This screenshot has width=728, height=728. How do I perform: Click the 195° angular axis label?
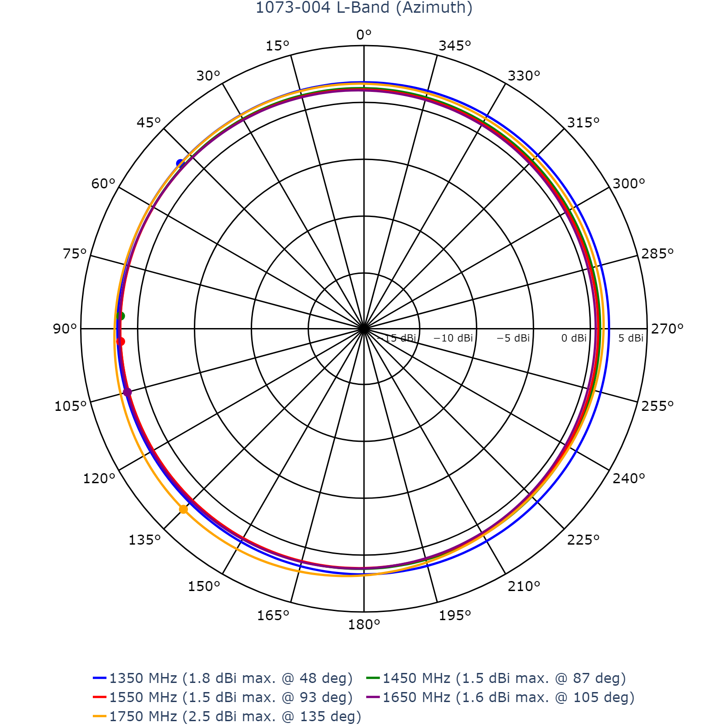[455, 616]
